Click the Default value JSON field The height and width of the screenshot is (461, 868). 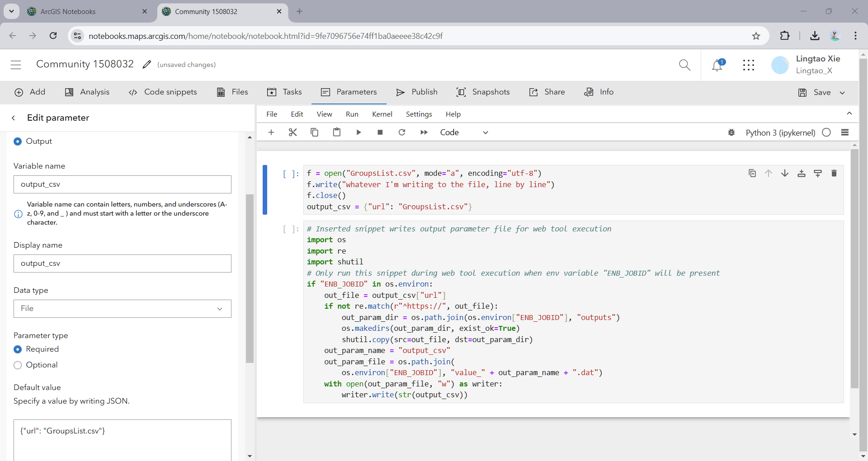point(122,438)
